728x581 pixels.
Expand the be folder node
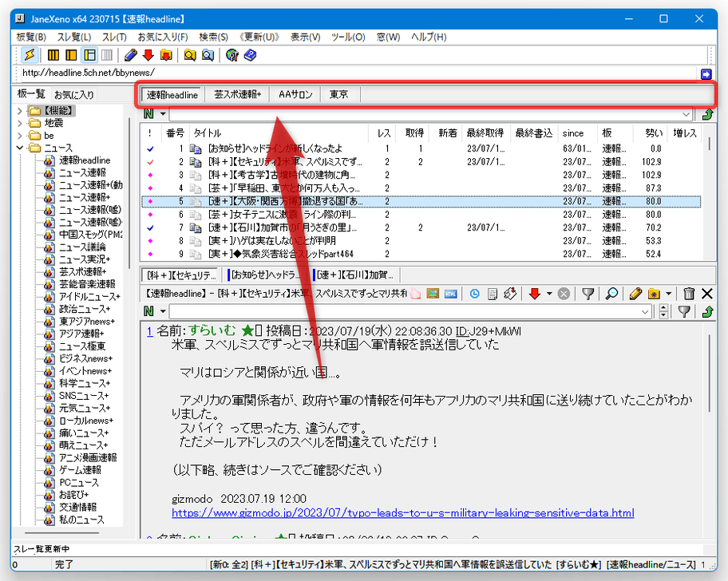point(19,136)
